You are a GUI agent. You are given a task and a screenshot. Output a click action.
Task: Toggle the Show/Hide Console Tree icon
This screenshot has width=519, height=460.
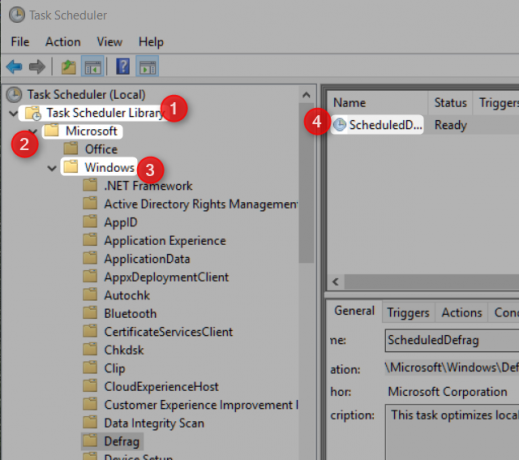[x=93, y=67]
